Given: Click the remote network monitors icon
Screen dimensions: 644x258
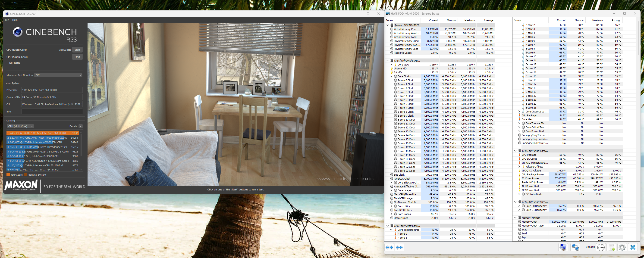Looking at the screenshot, I should click(x=575, y=247).
